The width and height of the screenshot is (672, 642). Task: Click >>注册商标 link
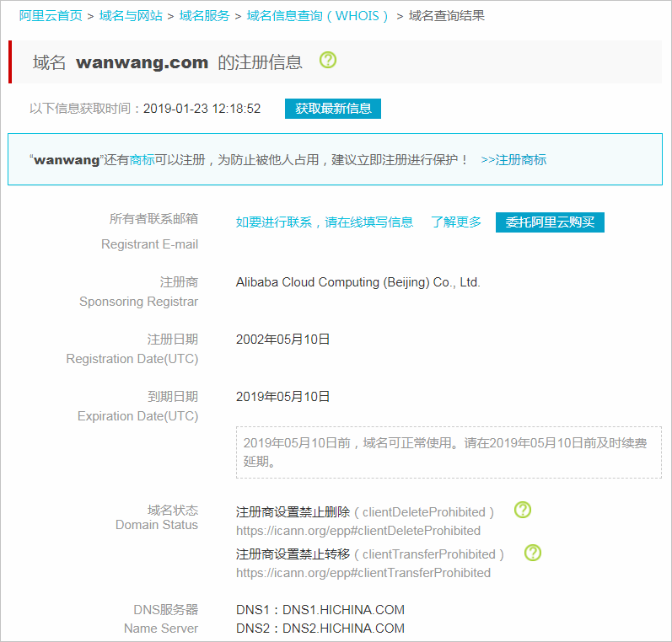coord(513,160)
